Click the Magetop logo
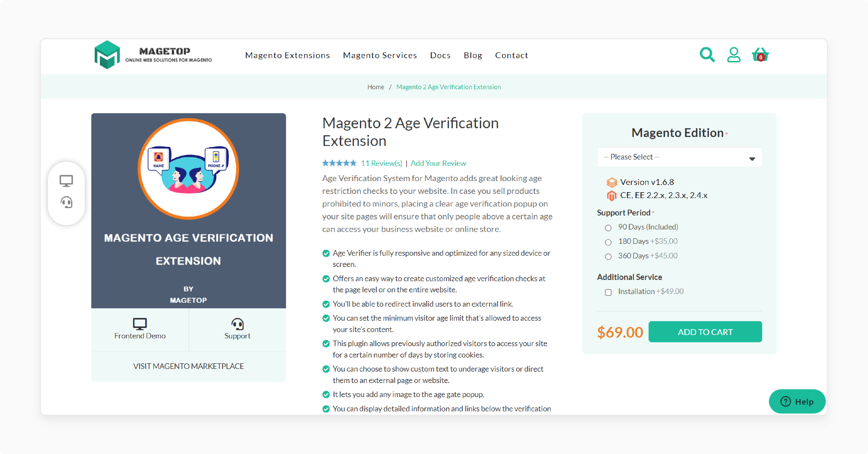 (x=153, y=55)
